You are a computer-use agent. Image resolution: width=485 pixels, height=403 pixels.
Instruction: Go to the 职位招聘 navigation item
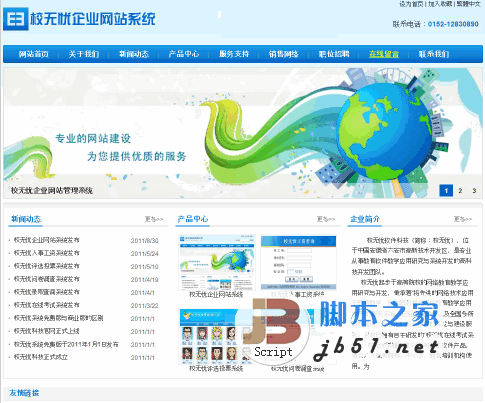334,54
